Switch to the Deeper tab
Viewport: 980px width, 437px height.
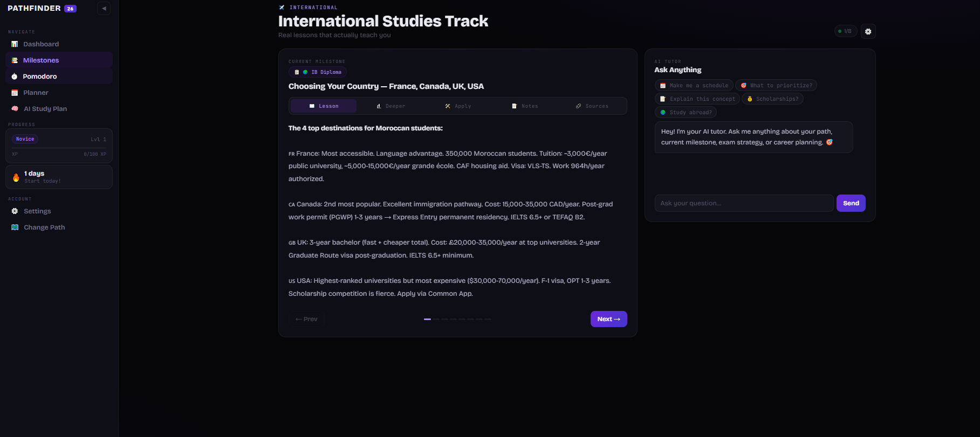[390, 106]
